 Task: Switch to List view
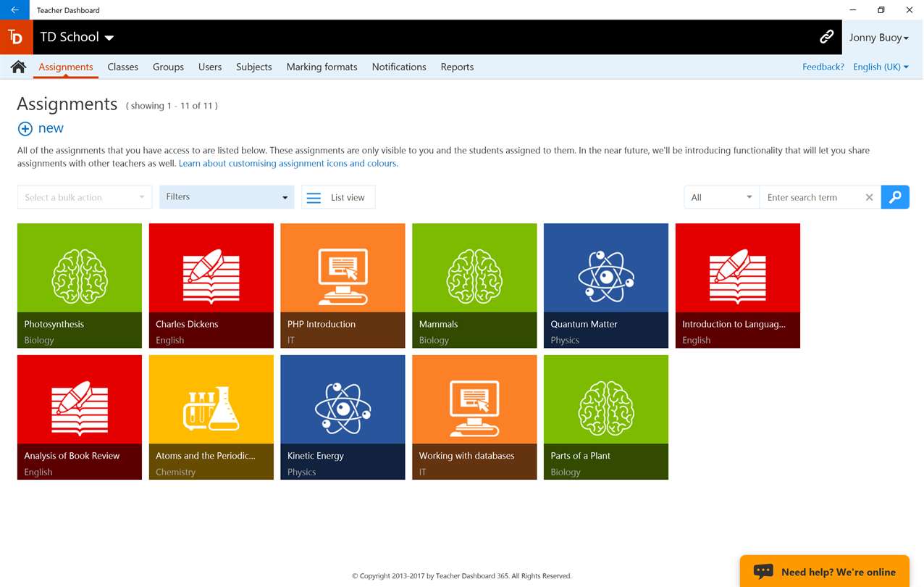coord(338,197)
